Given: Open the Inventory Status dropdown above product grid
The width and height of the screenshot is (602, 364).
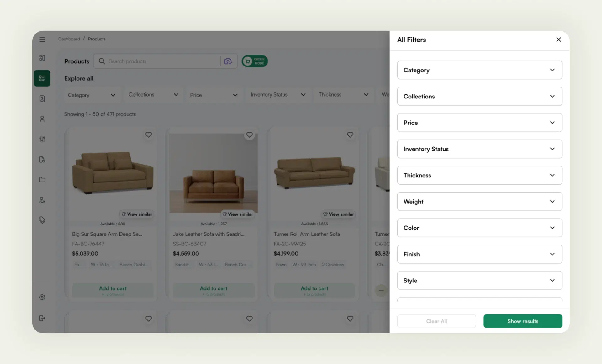Looking at the screenshot, I should pos(277,94).
